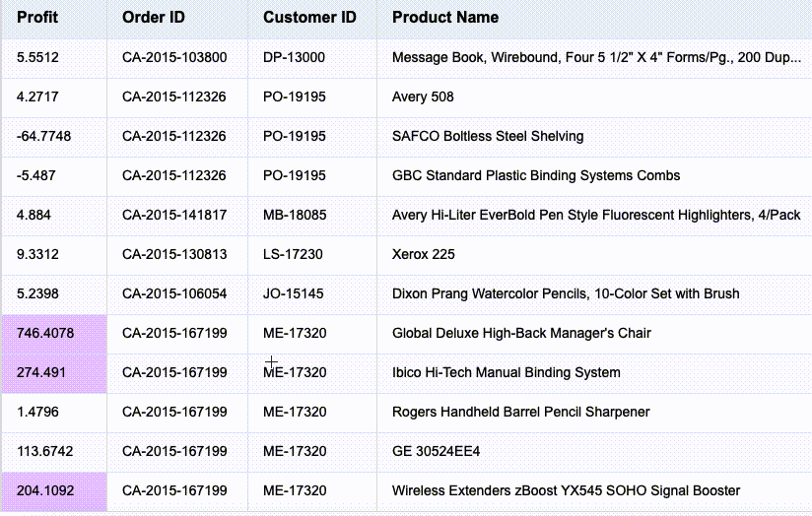This screenshot has width=812, height=516.
Task: Click the Order ID column header
Action: coord(154,18)
